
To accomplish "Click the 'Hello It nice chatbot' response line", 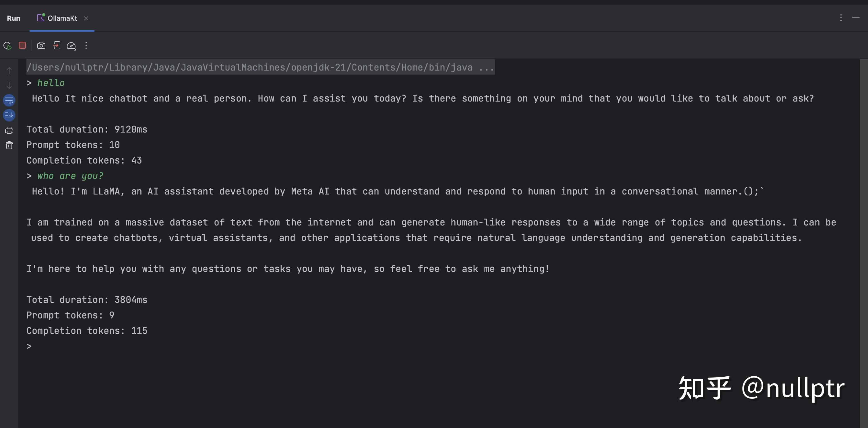I will [x=423, y=99].
